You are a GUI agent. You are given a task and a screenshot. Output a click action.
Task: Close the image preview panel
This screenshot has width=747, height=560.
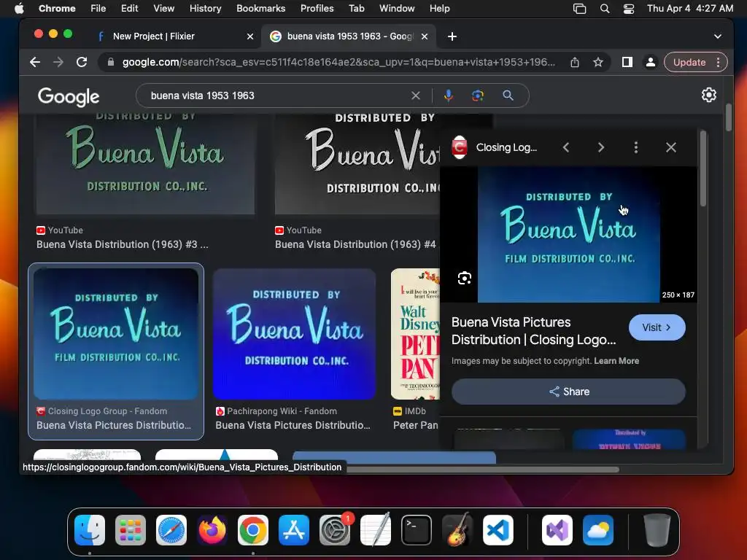(x=671, y=147)
